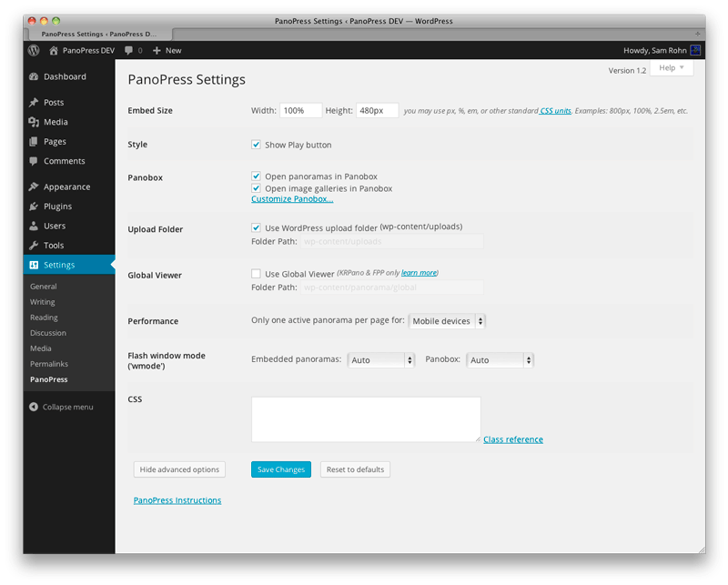Enable Use Global Viewer checkbox
The image size is (728, 585).
[256, 274]
